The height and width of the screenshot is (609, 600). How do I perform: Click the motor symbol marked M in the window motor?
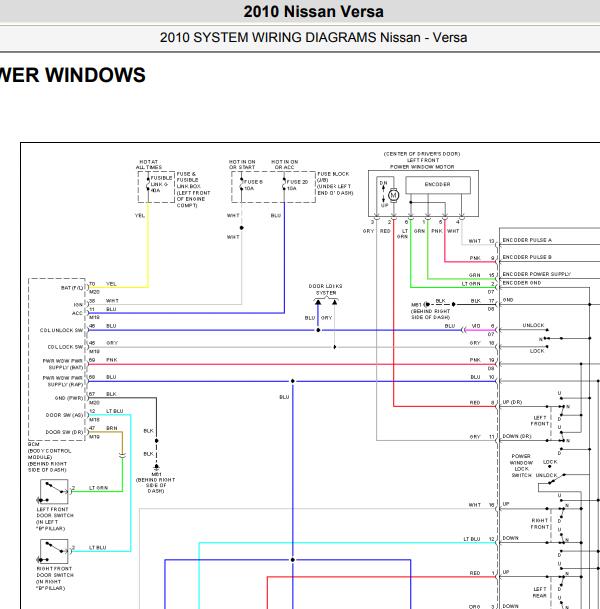tap(393, 195)
